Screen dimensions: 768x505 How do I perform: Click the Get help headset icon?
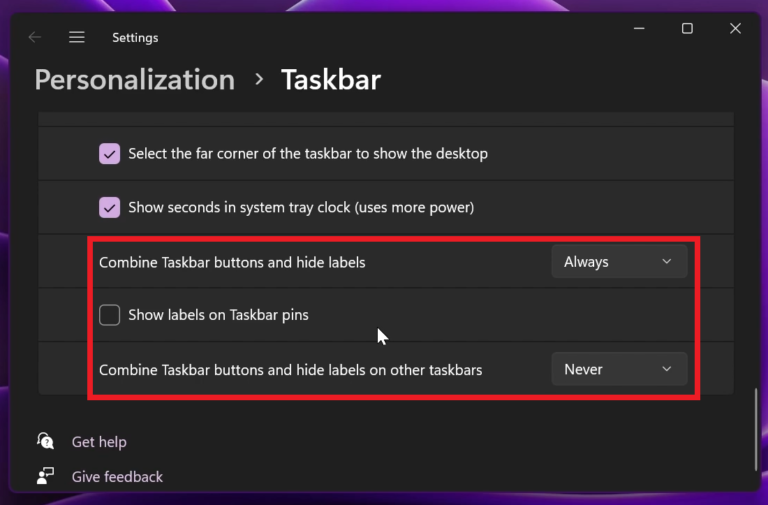tap(46, 441)
